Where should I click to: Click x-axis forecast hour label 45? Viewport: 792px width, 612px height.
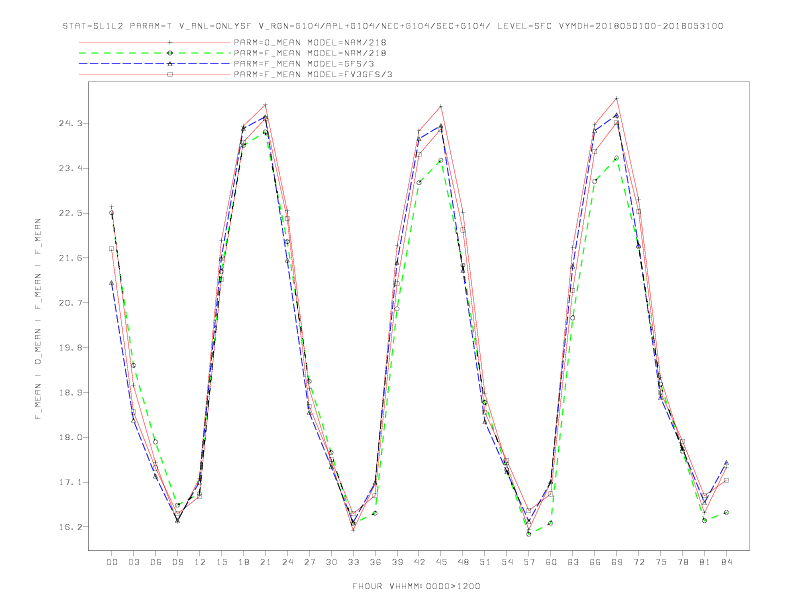click(x=441, y=562)
